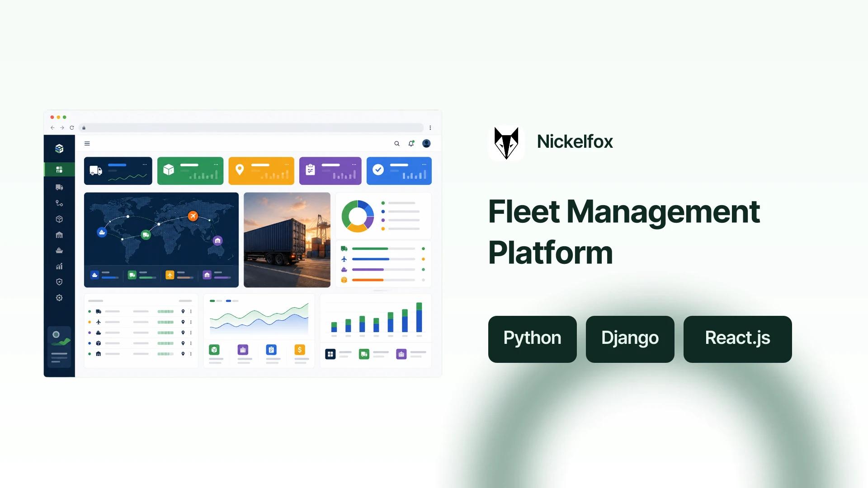Click the orange package progress bar
The height and width of the screenshot is (488, 868).
click(x=383, y=280)
